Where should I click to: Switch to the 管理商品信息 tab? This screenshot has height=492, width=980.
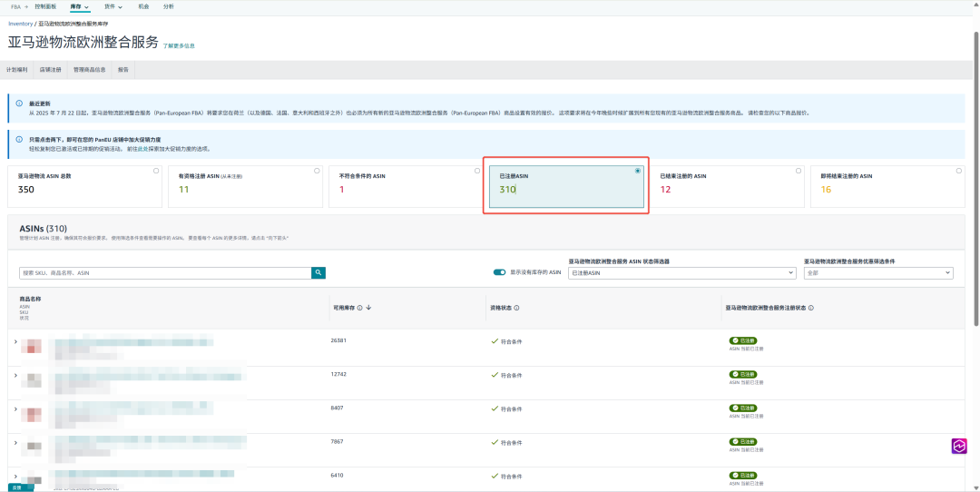89,70
